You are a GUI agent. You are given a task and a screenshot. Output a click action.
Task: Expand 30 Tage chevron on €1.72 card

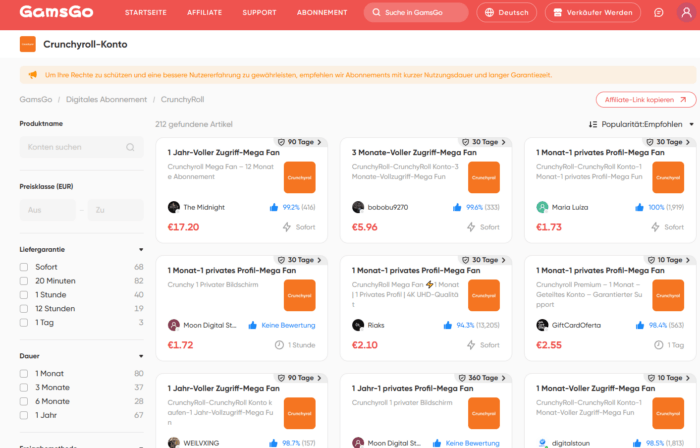(x=319, y=260)
